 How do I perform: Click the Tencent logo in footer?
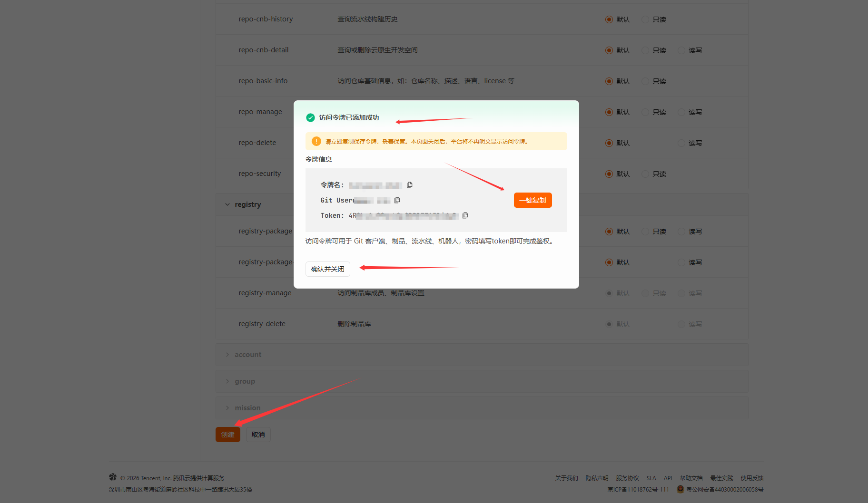click(113, 477)
